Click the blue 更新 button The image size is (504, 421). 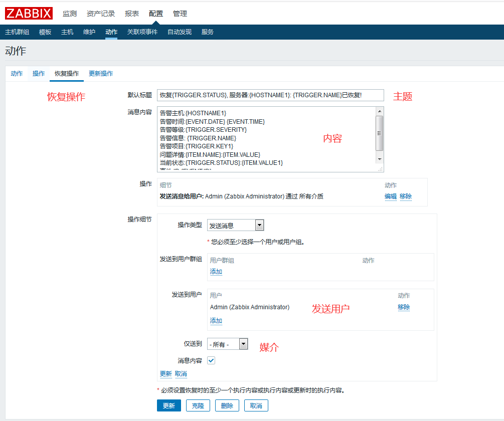pyautogui.click(x=169, y=405)
